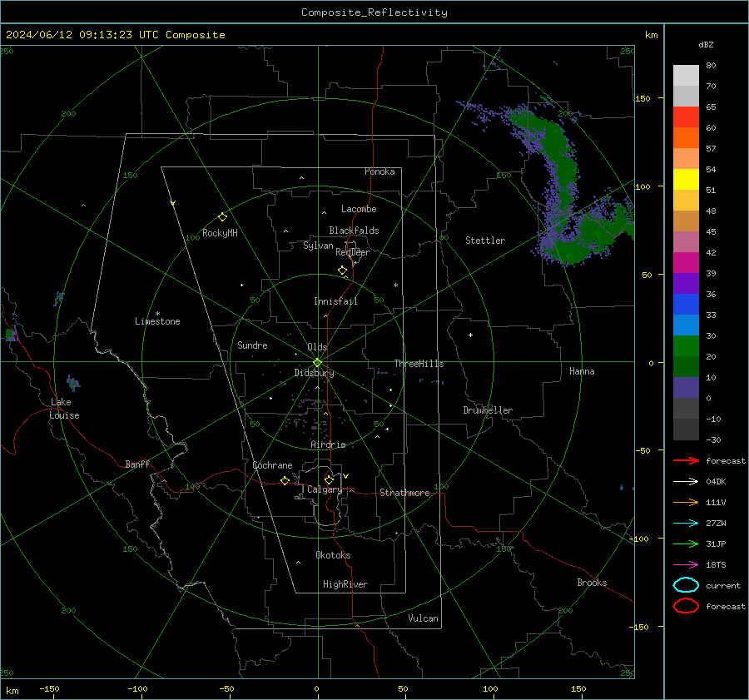The image size is (749, 700).
Task: Click the Sylvan label on map
Action: (318, 246)
